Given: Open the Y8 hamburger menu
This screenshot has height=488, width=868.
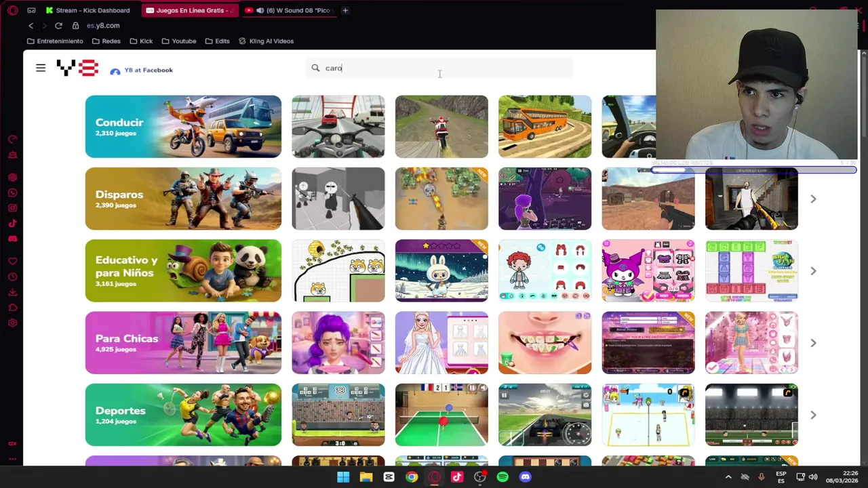Looking at the screenshot, I should tap(41, 68).
